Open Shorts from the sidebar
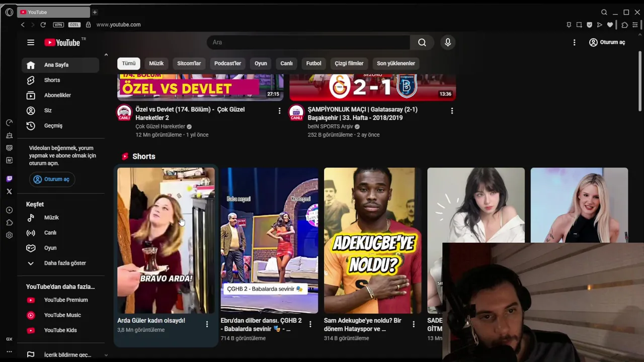644x362 pixels. pos(60,80)
